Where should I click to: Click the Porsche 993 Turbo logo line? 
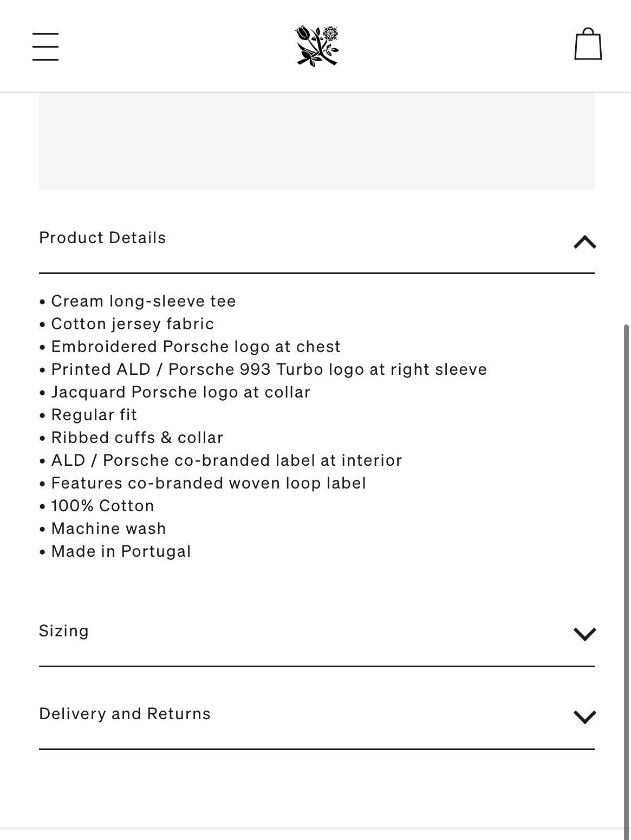tap(263, 369)
